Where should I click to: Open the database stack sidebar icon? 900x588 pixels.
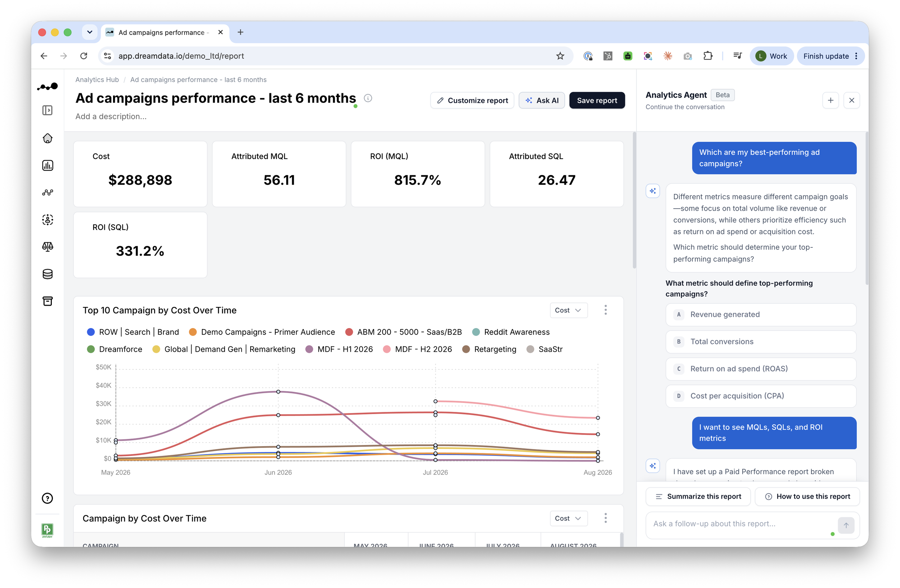[x=47, y=274]
